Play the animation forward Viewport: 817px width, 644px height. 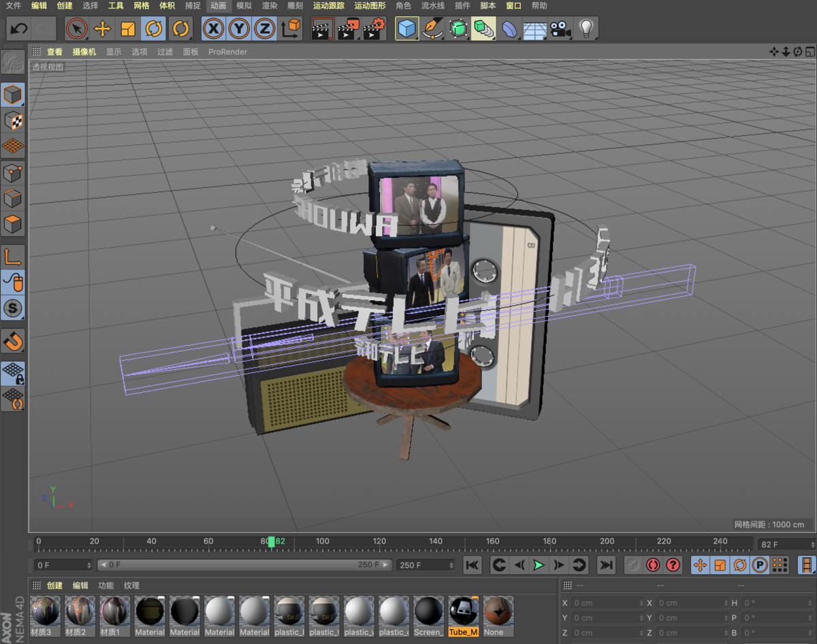[539, 564]
